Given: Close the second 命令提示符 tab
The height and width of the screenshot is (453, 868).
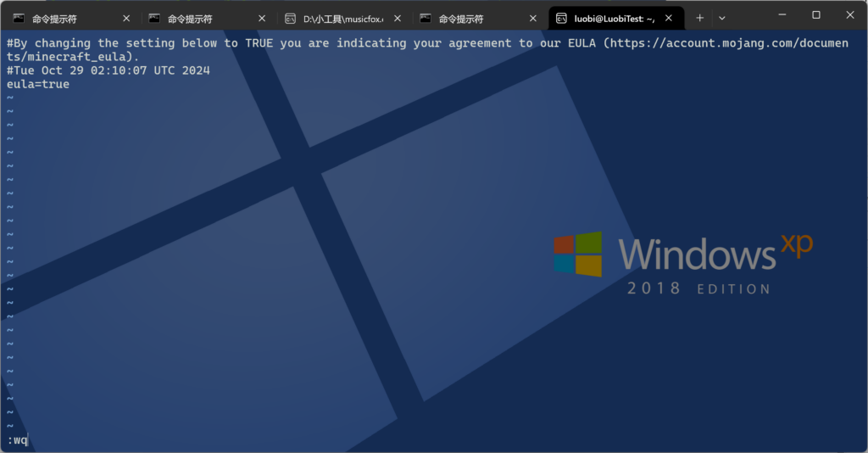Looking at the screenshot, I should [x=262, y=18].
